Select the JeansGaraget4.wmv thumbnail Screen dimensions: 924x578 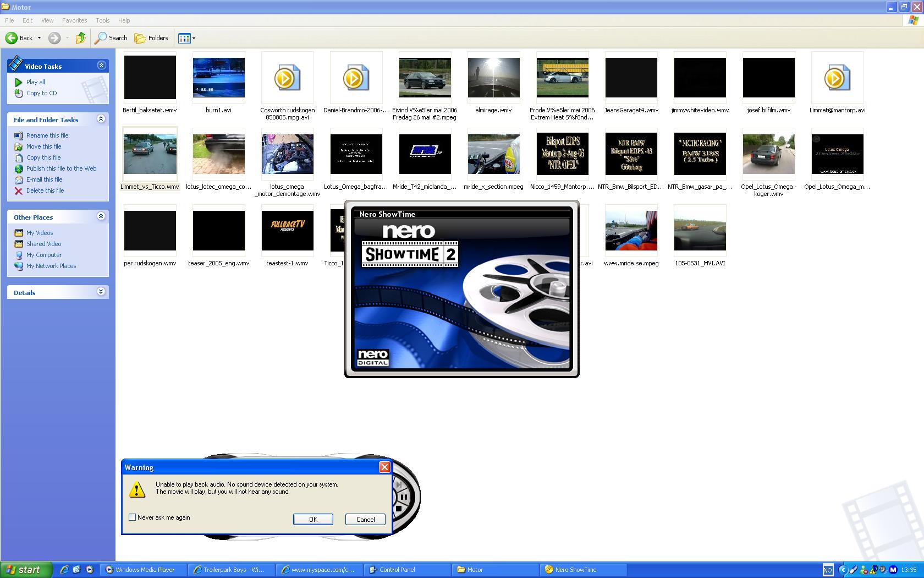[x=631, y=78]
